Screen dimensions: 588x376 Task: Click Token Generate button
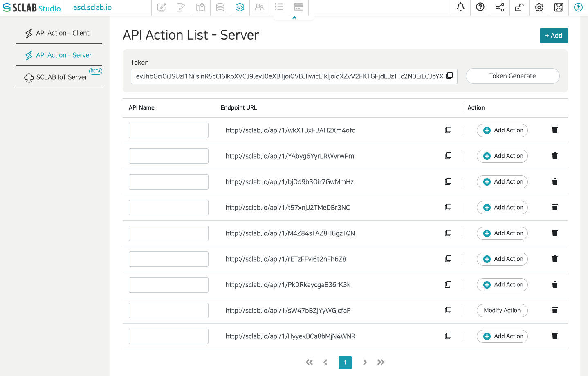coord(512,76)
